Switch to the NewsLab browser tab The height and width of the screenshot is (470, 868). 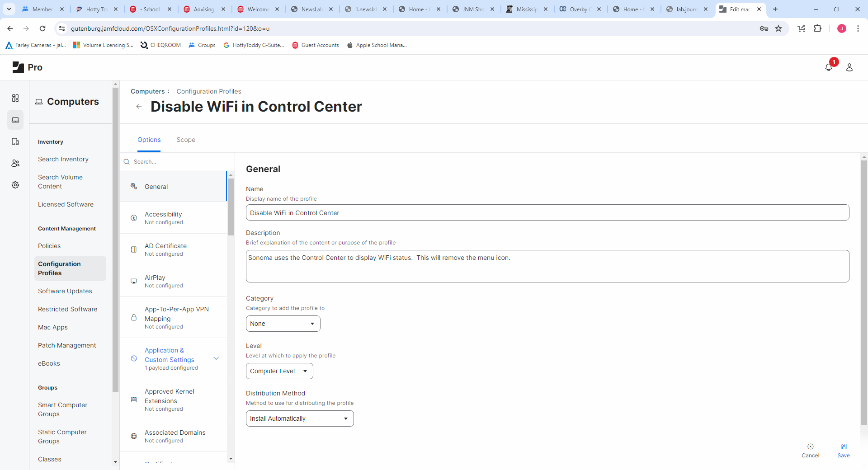point(311,9)
